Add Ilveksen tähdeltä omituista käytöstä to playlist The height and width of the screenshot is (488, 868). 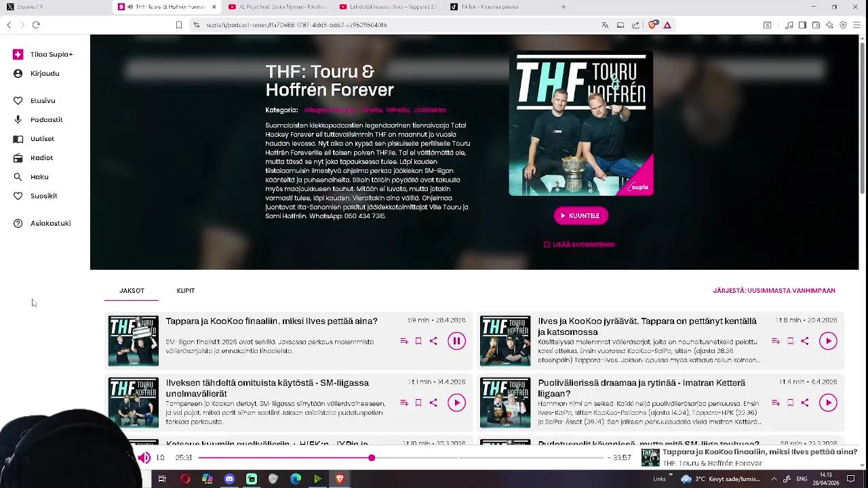pos(404,403)
